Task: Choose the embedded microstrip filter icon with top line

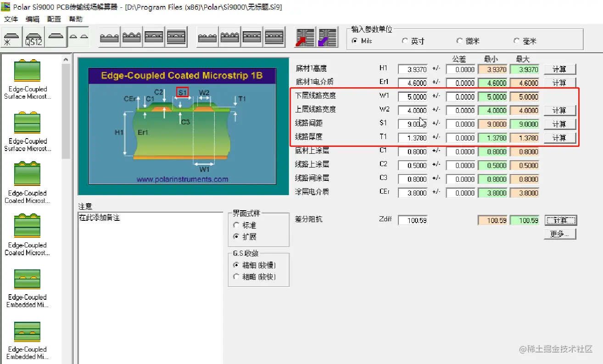Action: pos(154,37)
